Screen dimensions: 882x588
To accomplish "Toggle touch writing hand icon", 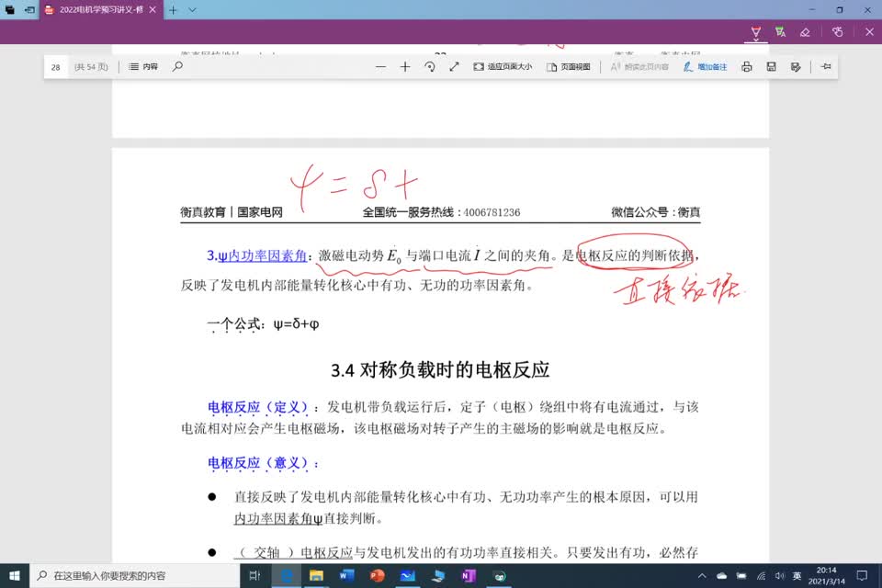I will 838,32.
